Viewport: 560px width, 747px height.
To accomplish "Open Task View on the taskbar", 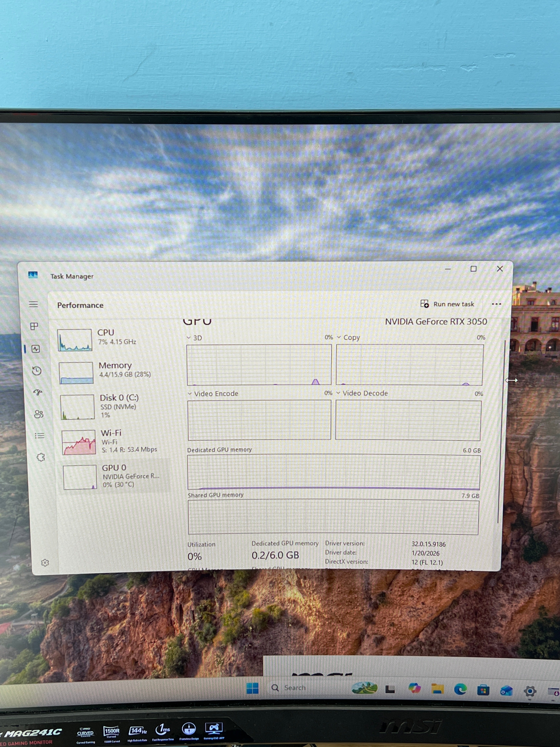I will coord(390,689).
